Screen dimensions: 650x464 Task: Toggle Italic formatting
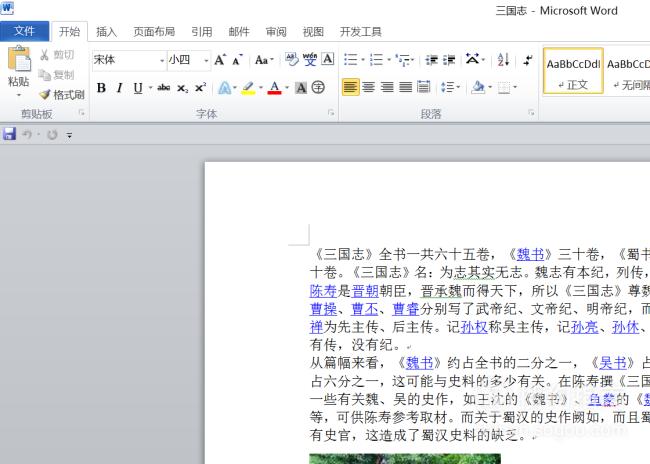pos(120,88)
